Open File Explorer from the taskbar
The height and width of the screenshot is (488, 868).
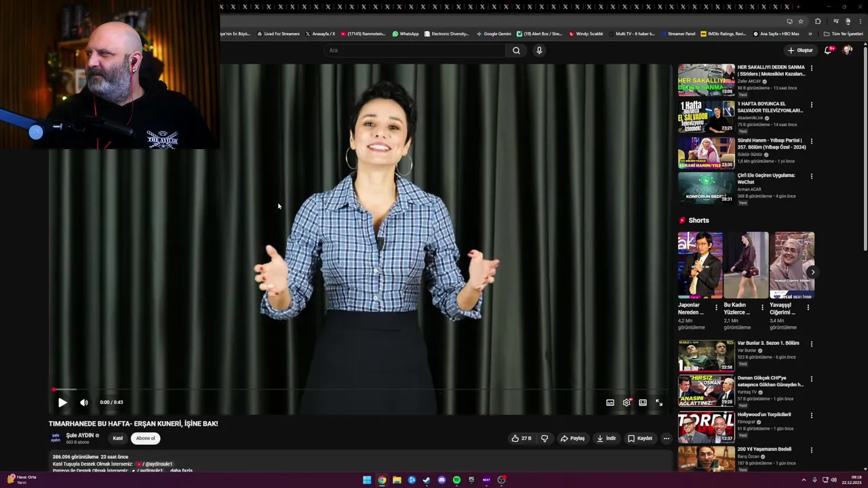(397, 480)
